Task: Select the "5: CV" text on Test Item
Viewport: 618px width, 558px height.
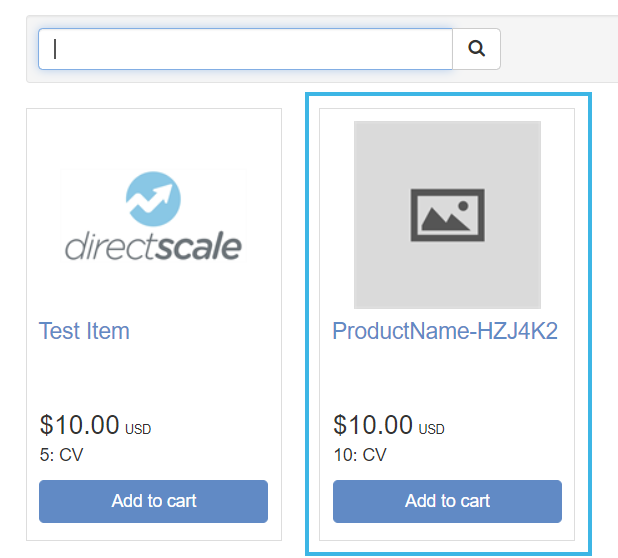Action: coord(61,455)
